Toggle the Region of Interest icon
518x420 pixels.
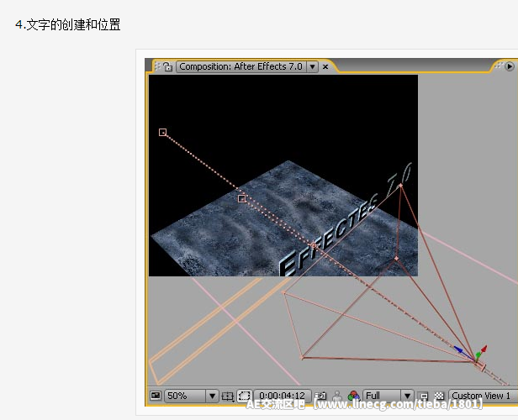click(423, 396)
